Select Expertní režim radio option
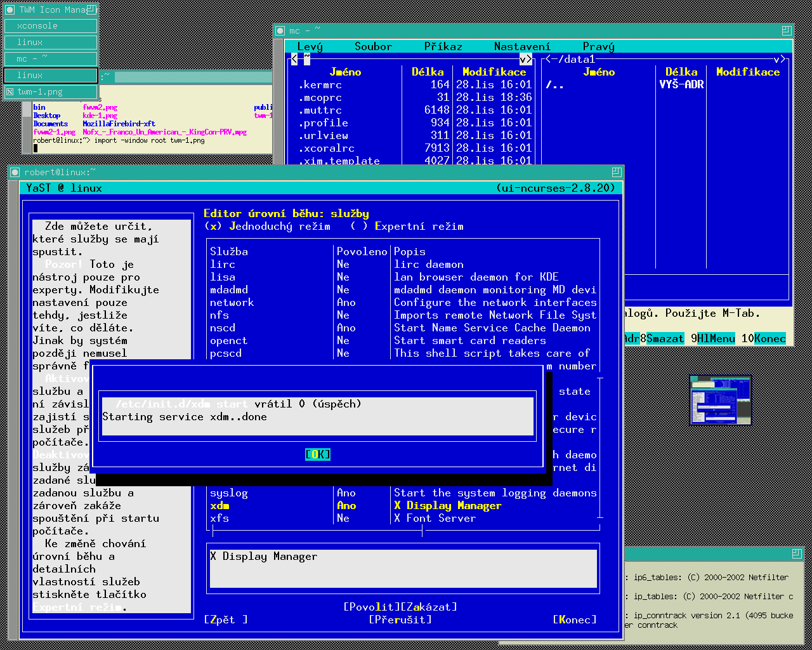This screenshot has height=650, width=812. (x=407, y=226)
